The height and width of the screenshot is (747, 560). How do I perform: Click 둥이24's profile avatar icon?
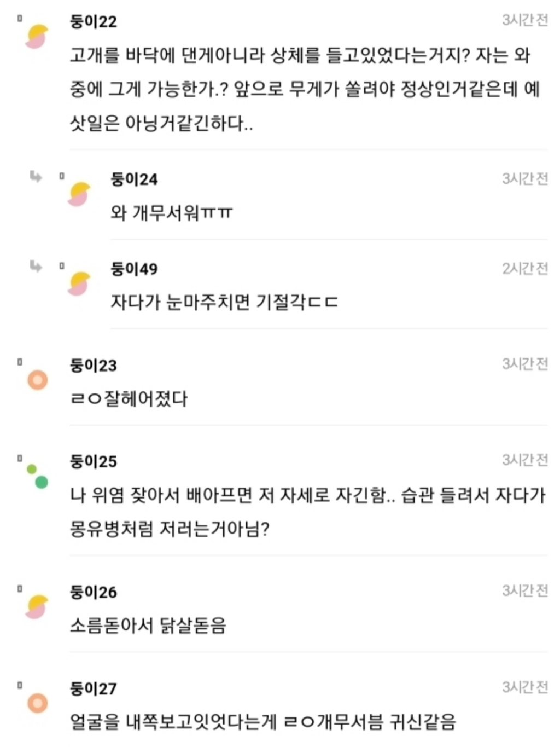click(x=78, y=194)
